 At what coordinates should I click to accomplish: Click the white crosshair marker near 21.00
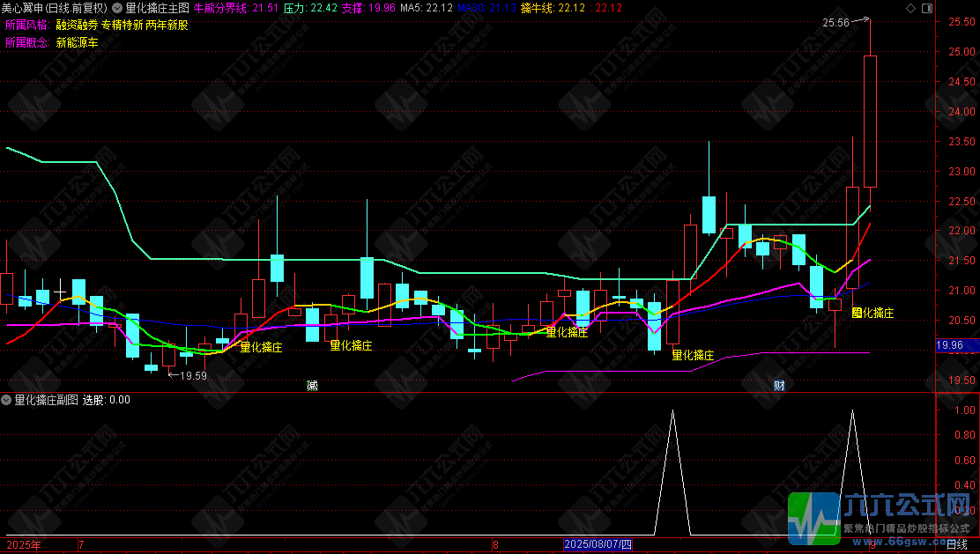pyautogui.click(x=59, y=292)
